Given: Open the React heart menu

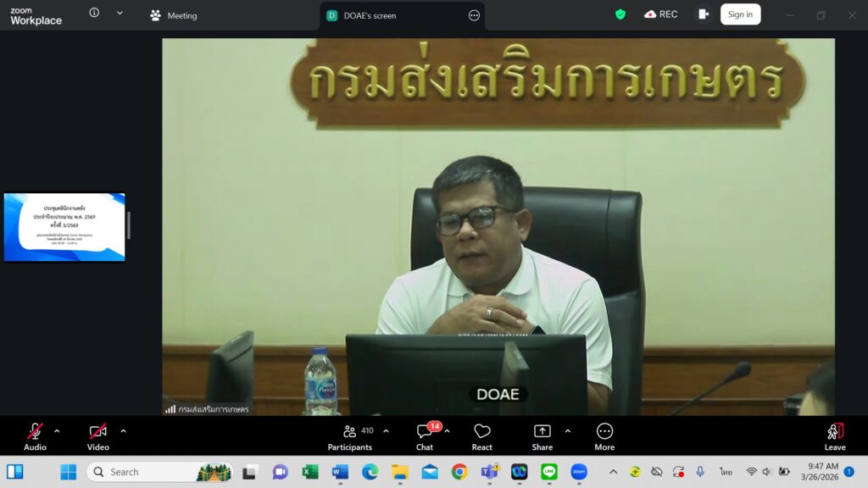Looking at the screenshot, I should [481, 437].
